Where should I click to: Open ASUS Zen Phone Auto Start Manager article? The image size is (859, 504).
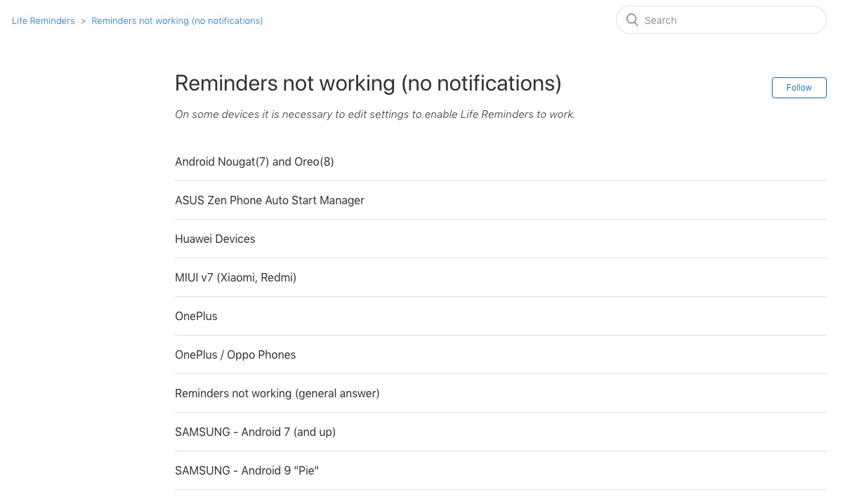[x=270, y=201]
